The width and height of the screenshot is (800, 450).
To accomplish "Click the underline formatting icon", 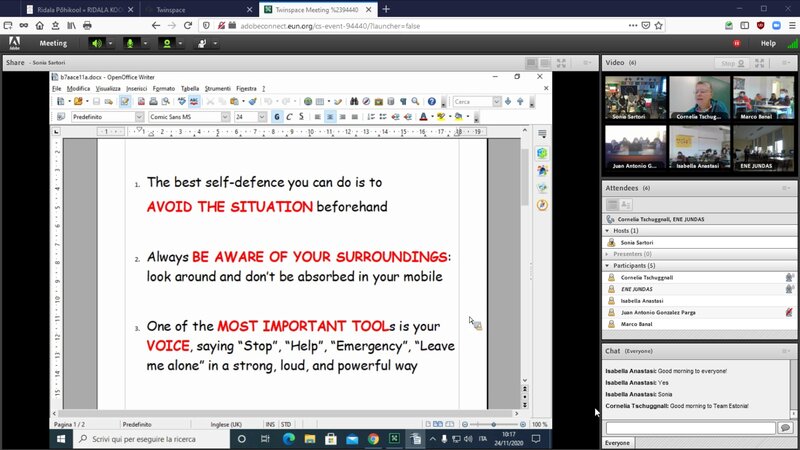I will (x=301, y=117).
